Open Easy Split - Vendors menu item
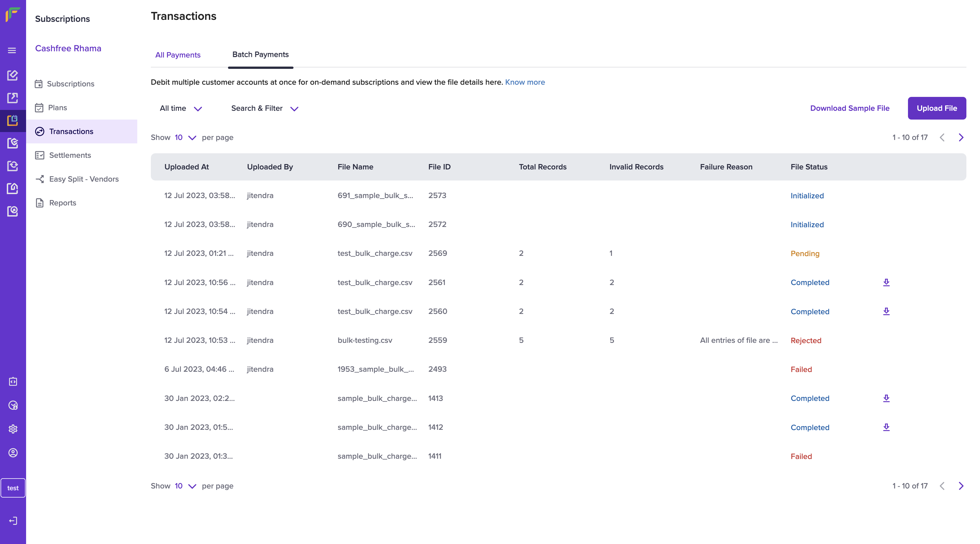Image resolution: width=980 pixels, height=544 pixels. pyautogui.click(x=84, y=179)
